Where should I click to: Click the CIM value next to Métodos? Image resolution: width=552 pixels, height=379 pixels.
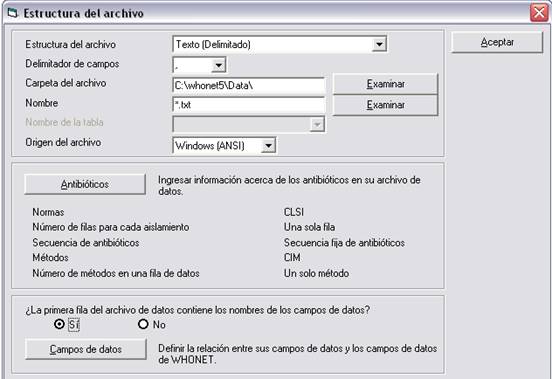click(292, 258)
